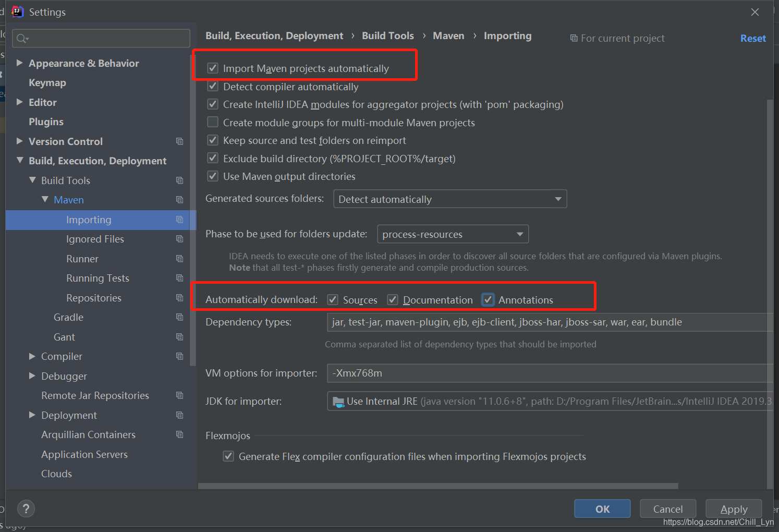This screenshot has width=779, height=532.
Task: Expand the Debugger tree node
Action: click(32, 376)
